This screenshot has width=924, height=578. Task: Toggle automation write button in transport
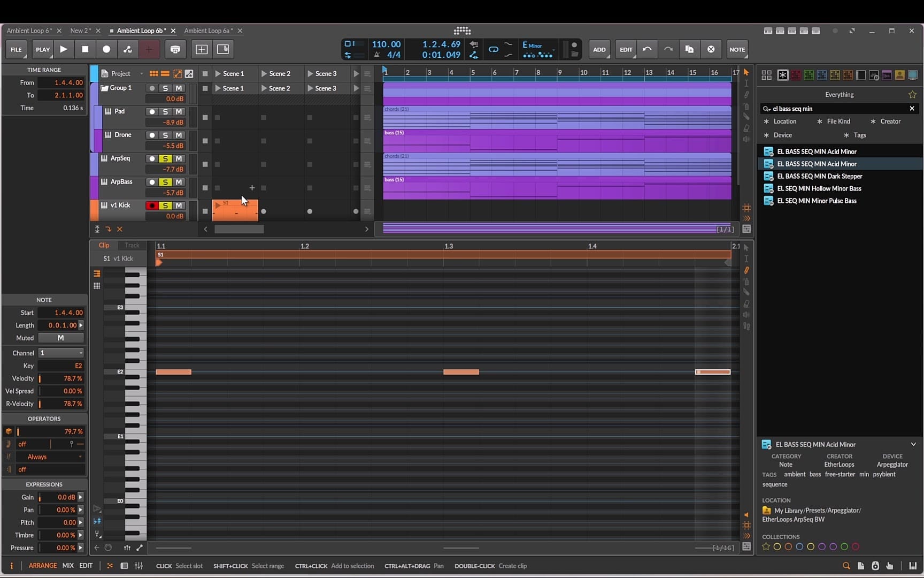tap(128, 49)
